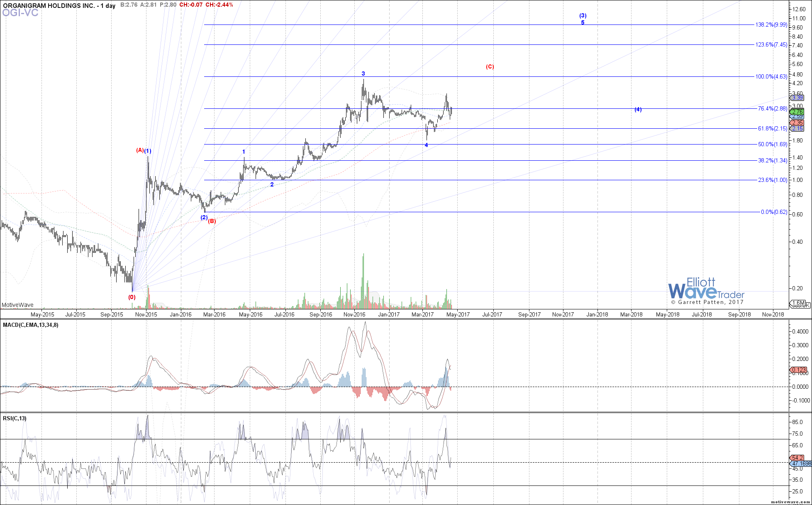Click the blue "1" wave label near May-2016
Screen dimensions: 812x505
pyautogui.click(x=244, y=152)
